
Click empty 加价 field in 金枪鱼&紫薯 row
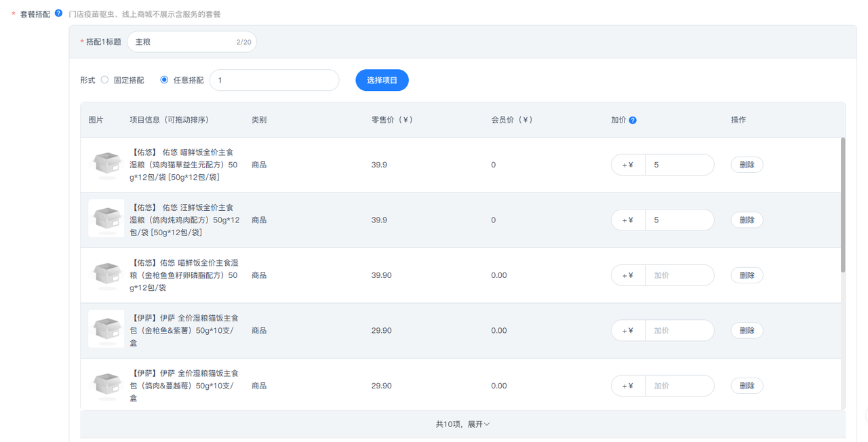click(x=679, y=331)
